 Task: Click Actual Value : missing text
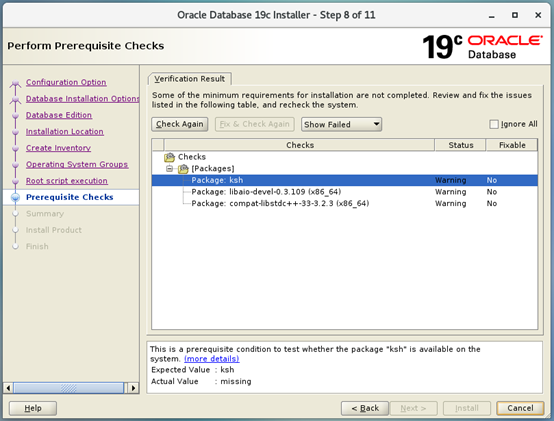(201, 381)
